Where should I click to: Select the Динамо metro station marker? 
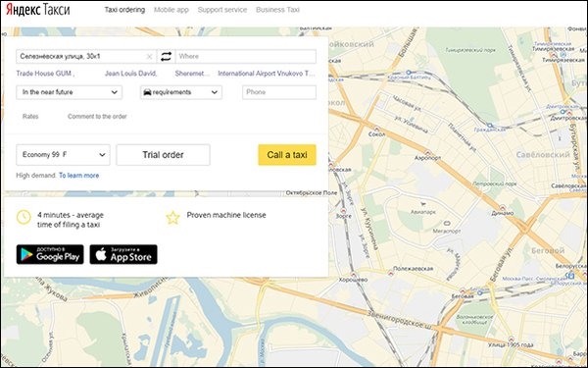pyautogui.click(x=503, y=208)
